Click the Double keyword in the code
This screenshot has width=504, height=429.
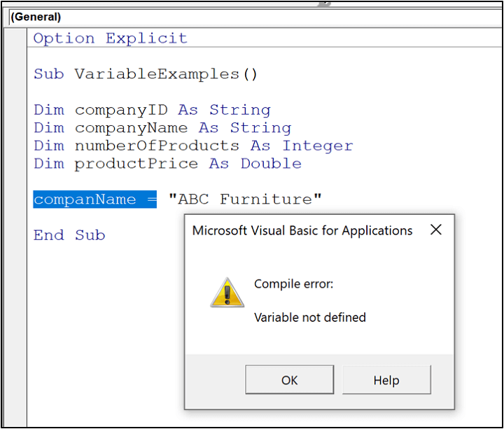271,164
